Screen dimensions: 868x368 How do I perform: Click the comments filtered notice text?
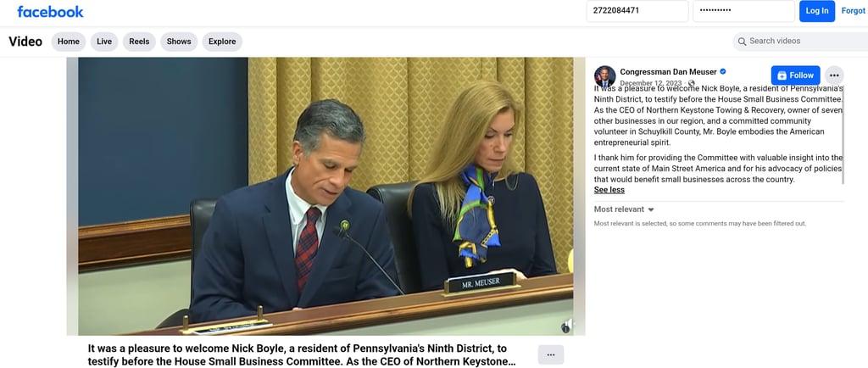point(699,224)
